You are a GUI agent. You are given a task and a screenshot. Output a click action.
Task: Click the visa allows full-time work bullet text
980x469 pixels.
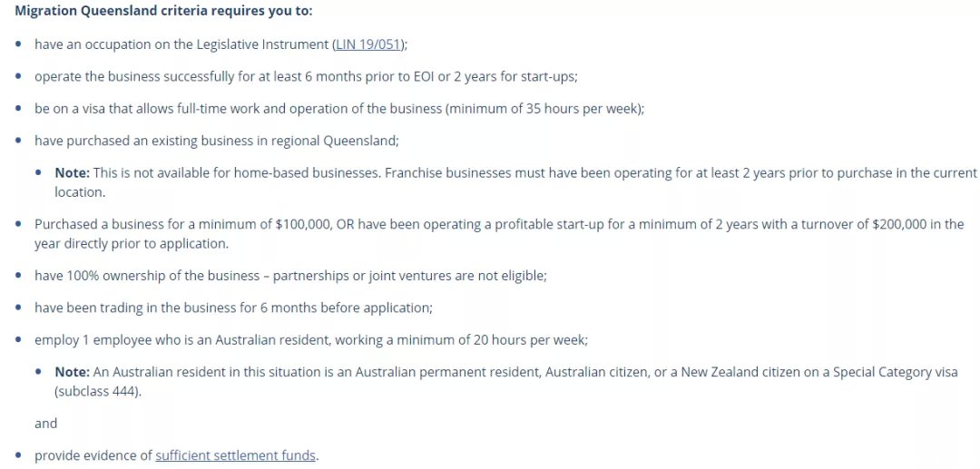339,109
